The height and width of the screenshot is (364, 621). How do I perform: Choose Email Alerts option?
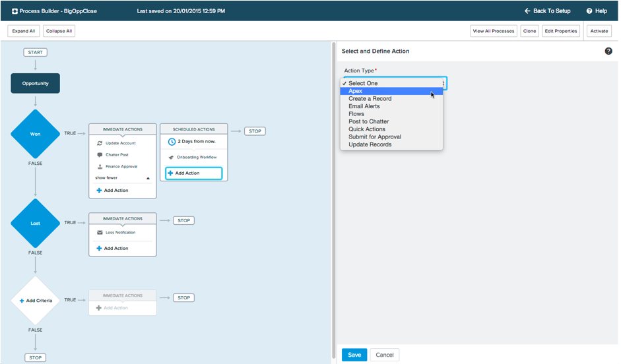click(x=364, y=106)
